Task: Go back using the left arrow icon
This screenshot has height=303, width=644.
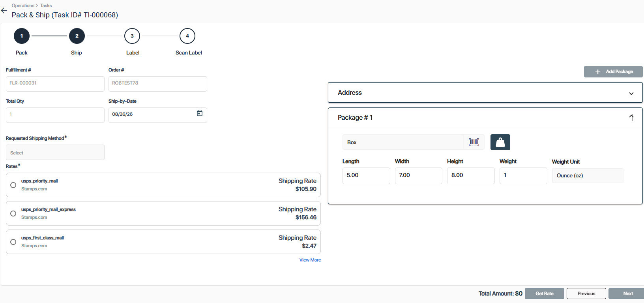Action: click(4, 11)
